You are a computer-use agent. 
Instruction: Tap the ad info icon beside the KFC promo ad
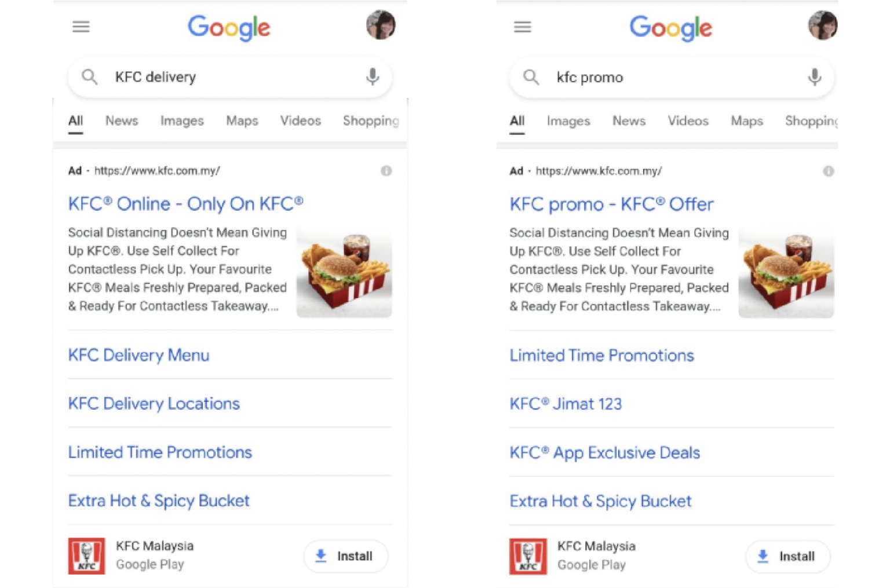pos(829,171)
